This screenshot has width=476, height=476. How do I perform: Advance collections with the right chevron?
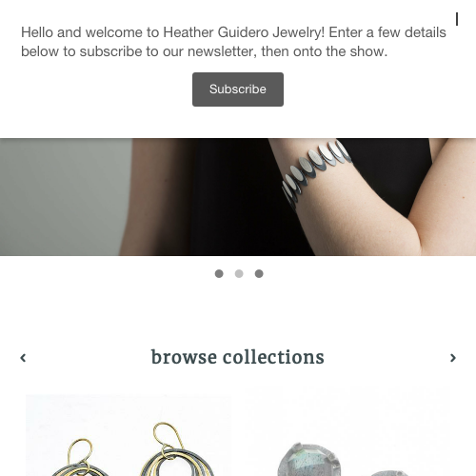[453, 358]
